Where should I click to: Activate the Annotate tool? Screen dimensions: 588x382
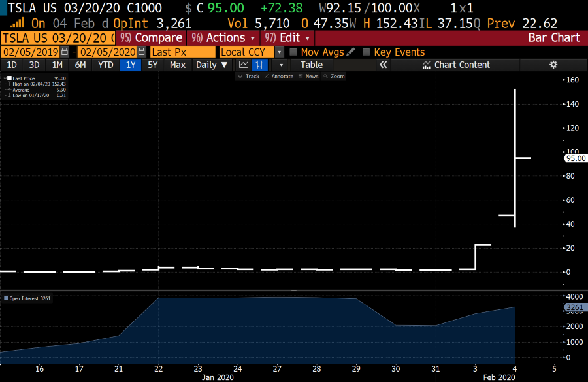pyautogui.click(x=279, y=77)
